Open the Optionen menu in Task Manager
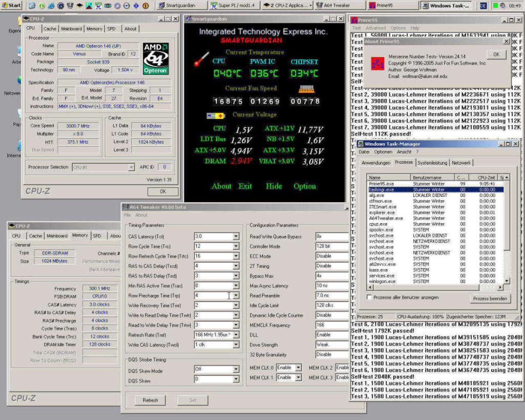This screenshot has height=420, width=525. [383, 152]
